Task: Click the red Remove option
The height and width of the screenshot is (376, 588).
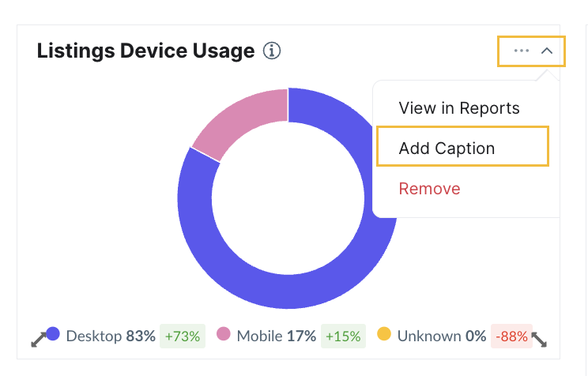Action: [429, 189]
